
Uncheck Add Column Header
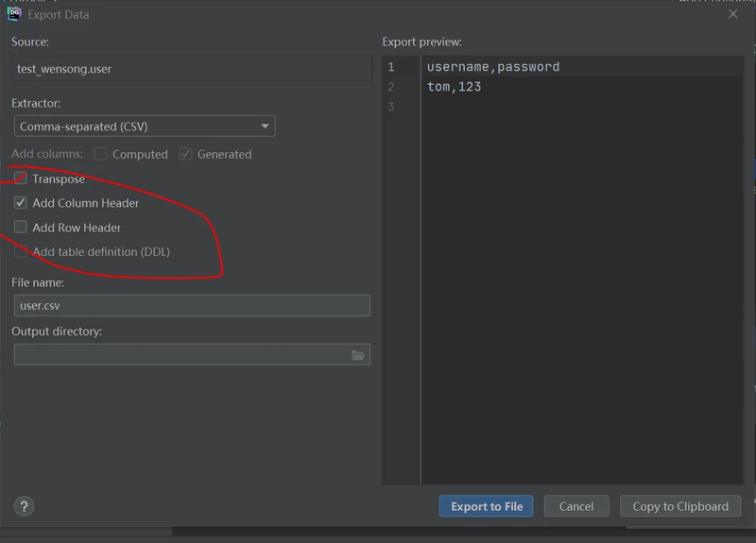[x=20, y=203]
